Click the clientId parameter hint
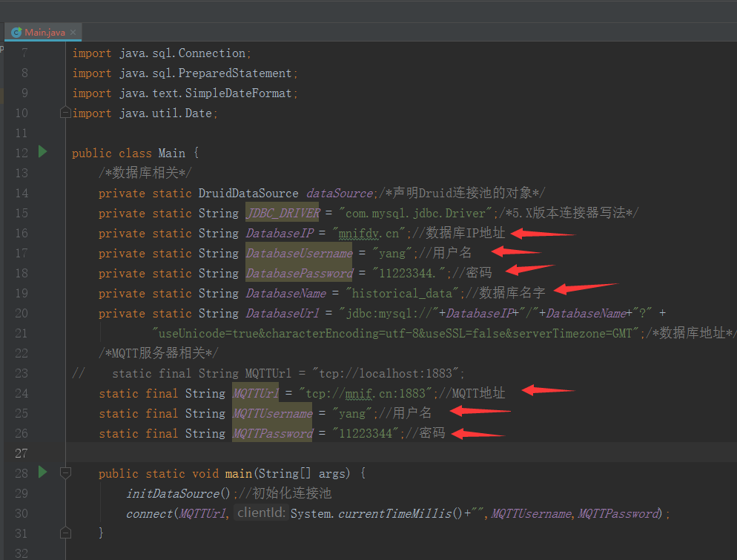The width and height of the screenshot is (737, 560). [261, 513]
